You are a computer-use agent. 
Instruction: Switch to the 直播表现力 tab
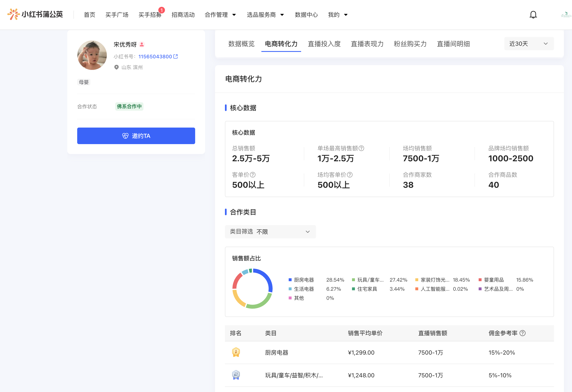click(367, 44)
